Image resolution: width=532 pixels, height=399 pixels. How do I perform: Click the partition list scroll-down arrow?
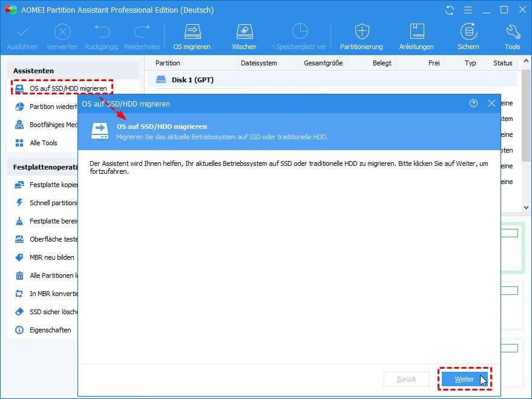pos(526,207)
